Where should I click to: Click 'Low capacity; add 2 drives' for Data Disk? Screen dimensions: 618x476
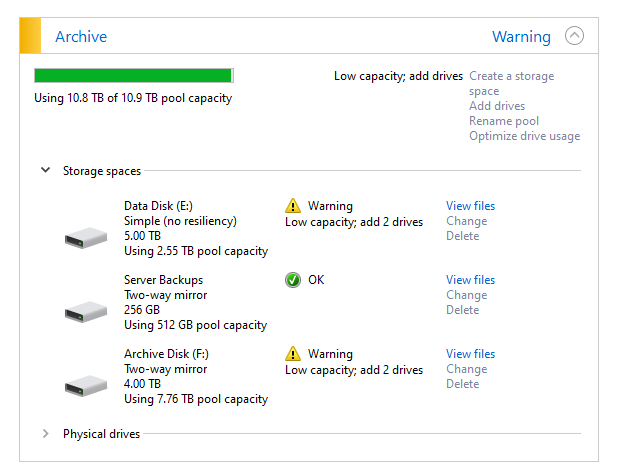pos(354,222)
